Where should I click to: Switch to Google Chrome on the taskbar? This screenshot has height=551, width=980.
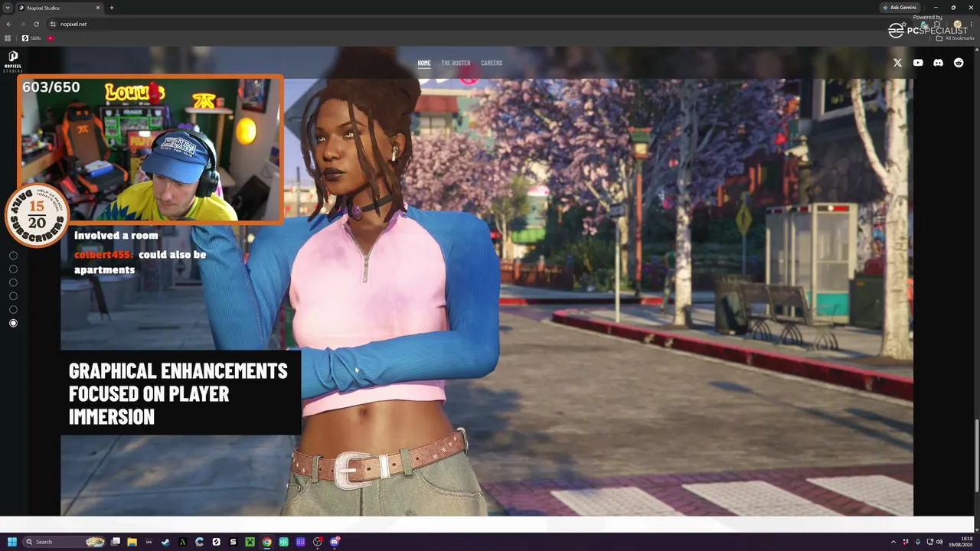click(x=266, y=542)
